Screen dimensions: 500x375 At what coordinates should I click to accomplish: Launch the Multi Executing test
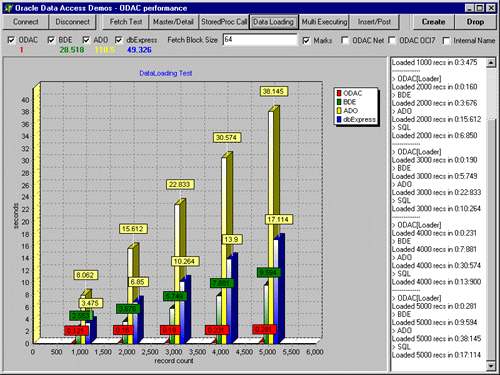pyautogui.click(x=324, y=22)
